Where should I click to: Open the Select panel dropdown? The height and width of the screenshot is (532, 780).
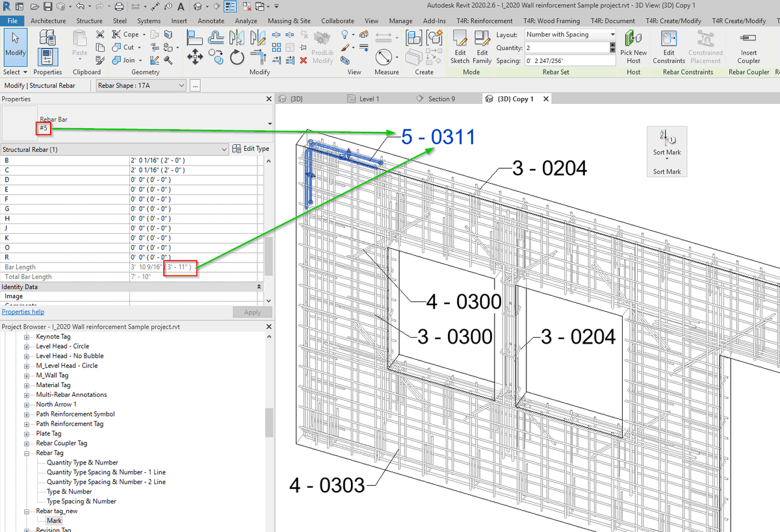click(16, 72)
